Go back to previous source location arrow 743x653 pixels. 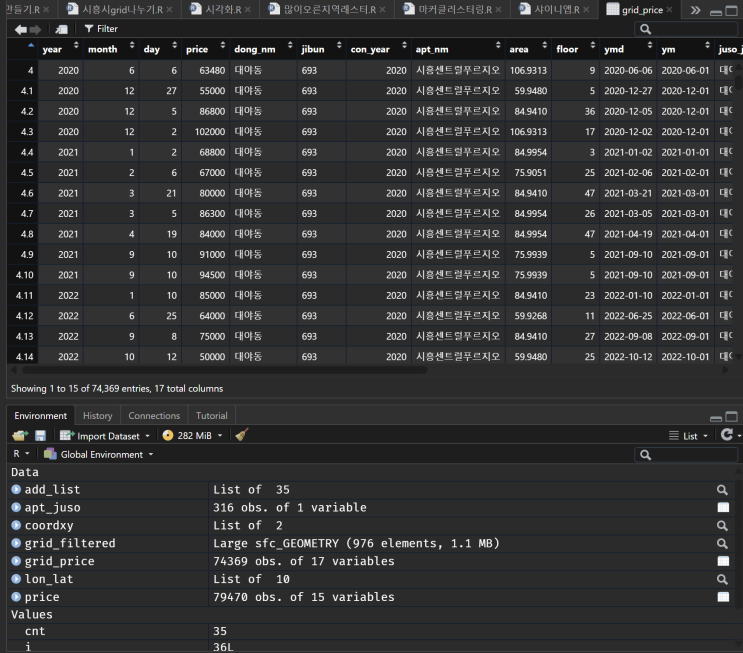pos(20,29)
